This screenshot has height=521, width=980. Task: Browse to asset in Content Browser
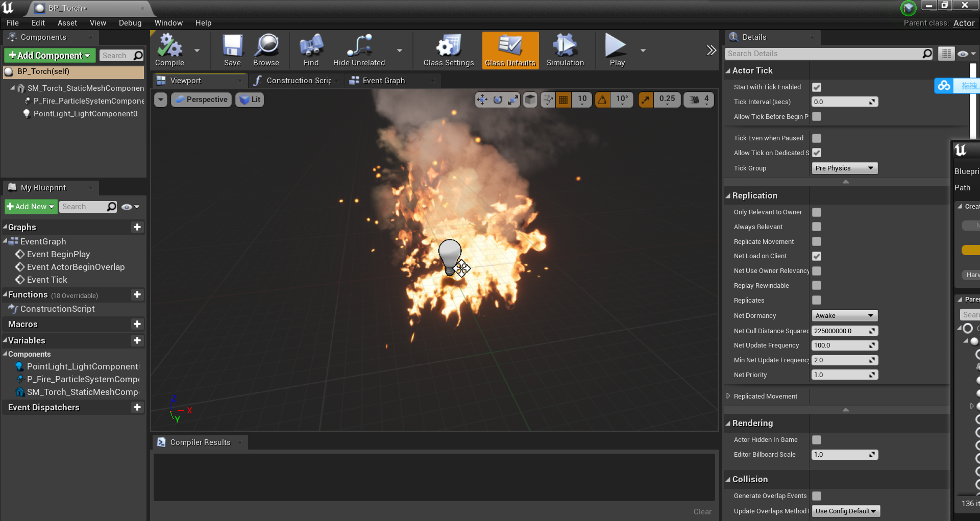click(266, 50)
